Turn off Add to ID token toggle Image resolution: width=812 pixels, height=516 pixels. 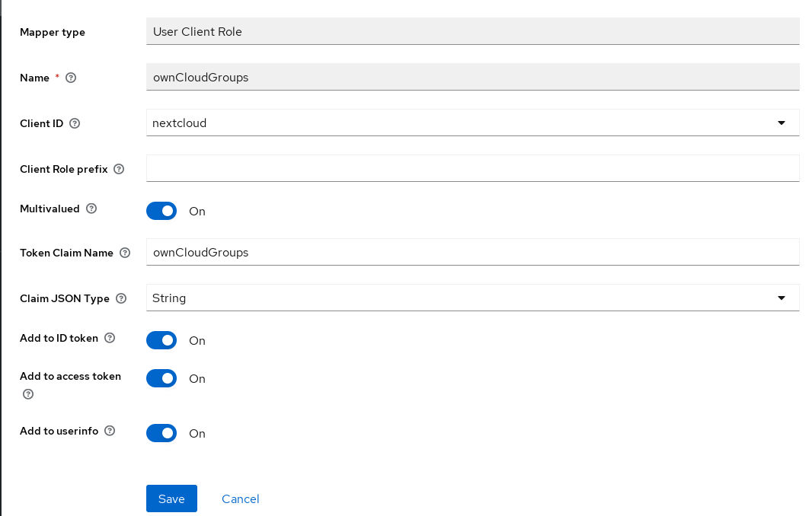coord(161,340)
